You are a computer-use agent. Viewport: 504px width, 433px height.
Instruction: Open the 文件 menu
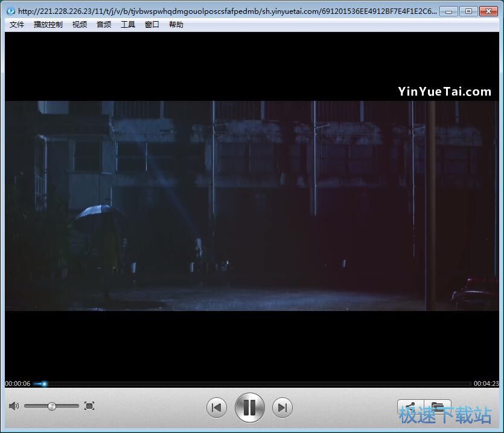pos(17,25)
